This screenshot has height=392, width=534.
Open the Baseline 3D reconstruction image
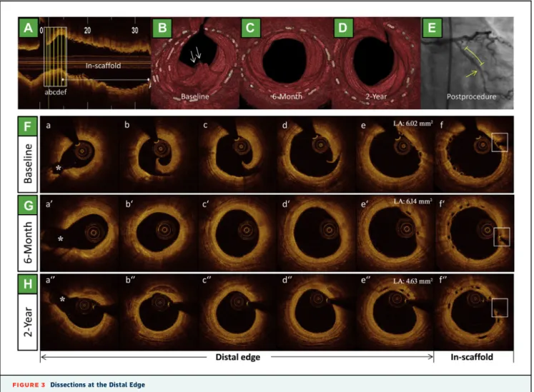coord(195,63)
